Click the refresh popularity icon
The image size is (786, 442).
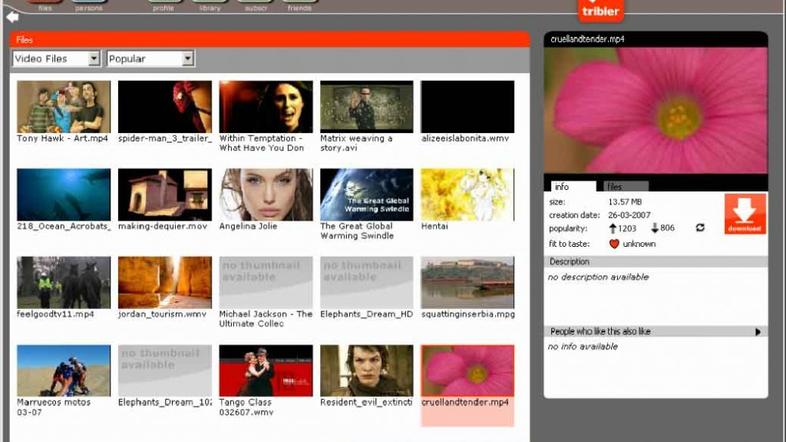(700, 228)
